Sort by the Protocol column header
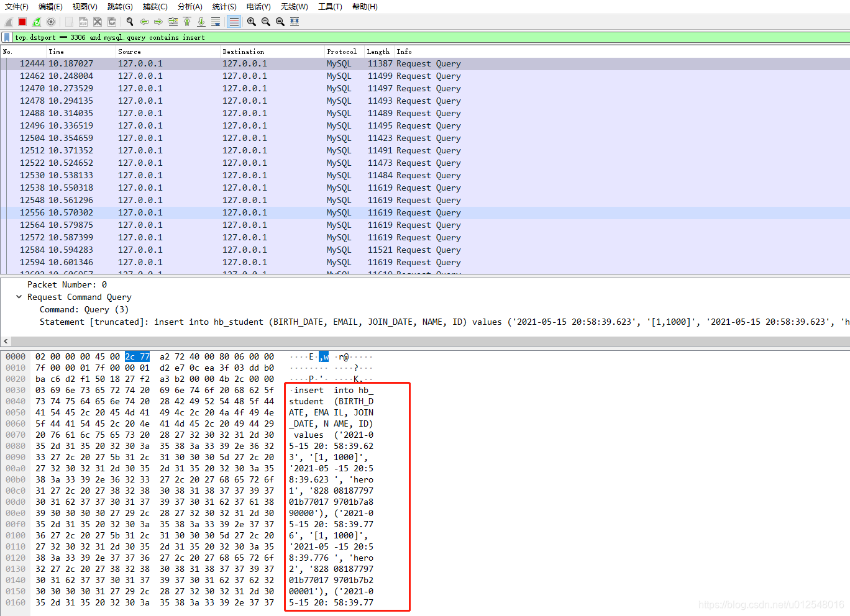 click(344, 52)
